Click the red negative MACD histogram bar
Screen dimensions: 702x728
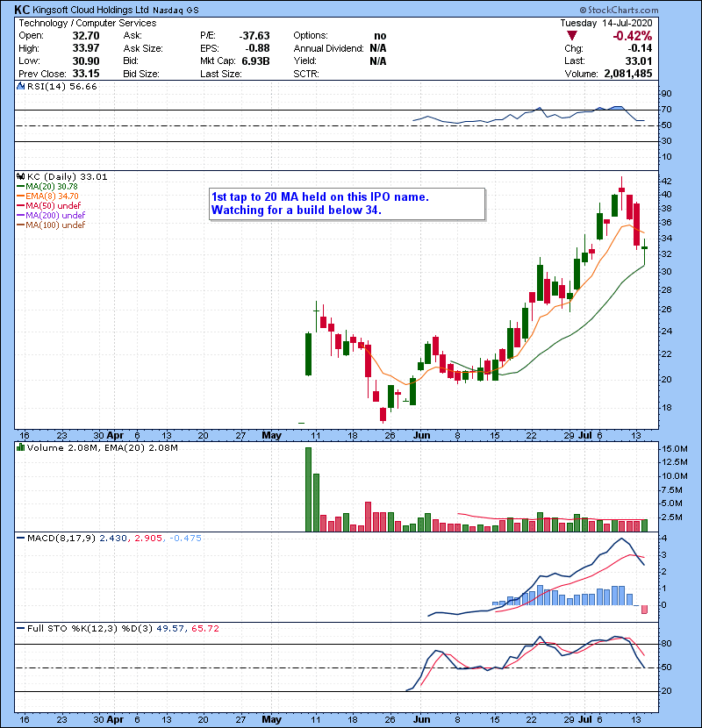point(644,610)
